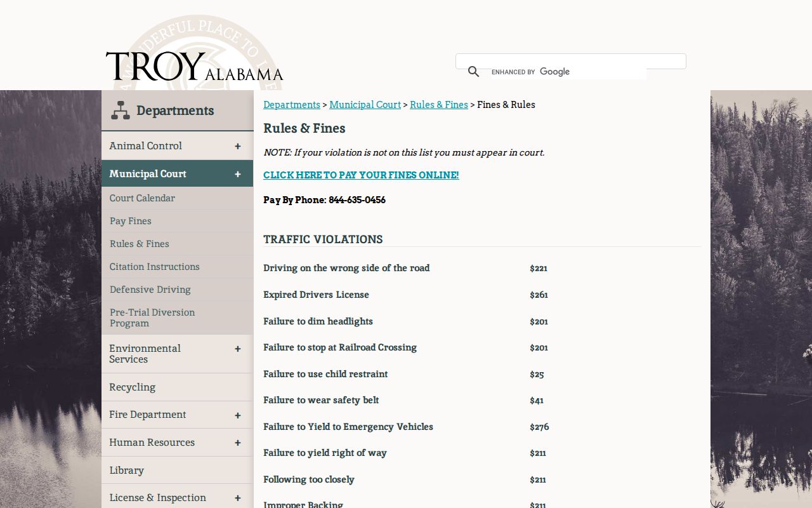Select 'Failure to stop at Railroad Crossing'
Viewport: 812px width, 508px height.
coord(340,347)
